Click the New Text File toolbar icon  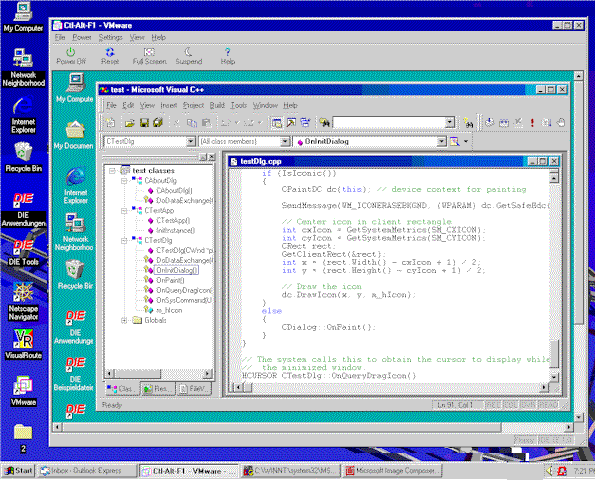pyautogui.click(x=110, y=123)
